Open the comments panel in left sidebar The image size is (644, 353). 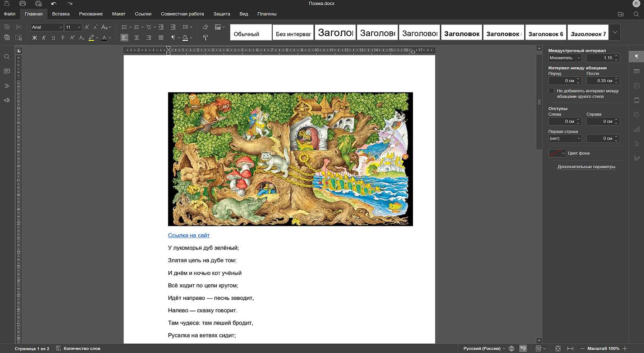[7, 71]
